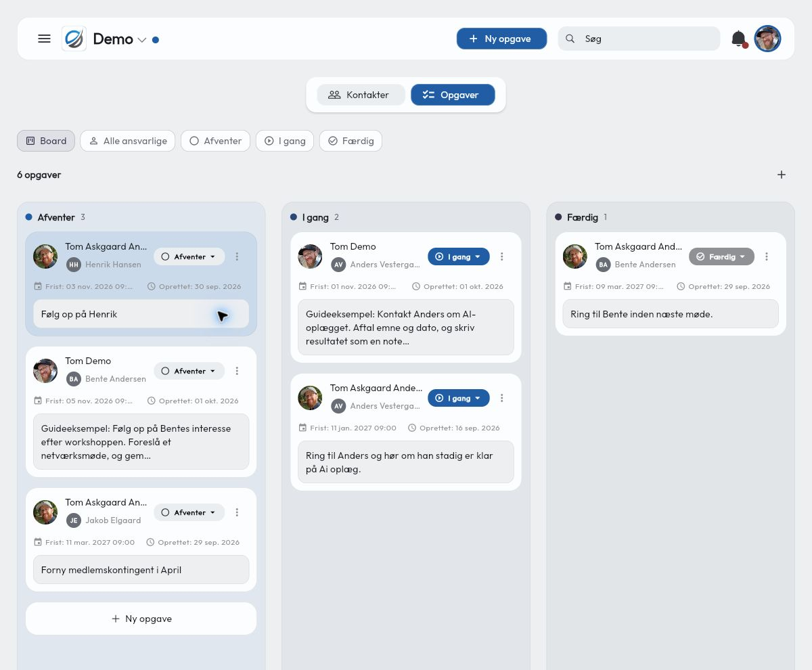This screenshot has height=670, width=812.
Task: Open more options on Færdig Bente card
Action: click(766, 256)
